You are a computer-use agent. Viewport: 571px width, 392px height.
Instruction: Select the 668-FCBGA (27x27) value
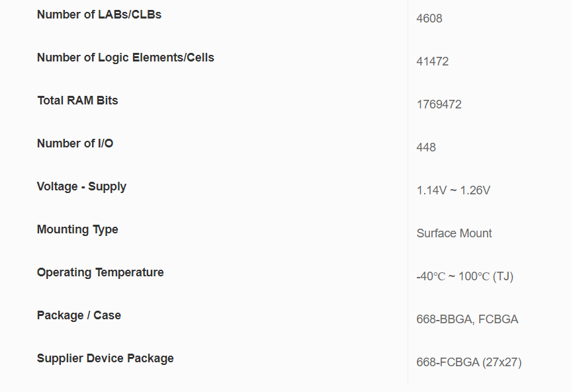469,362
